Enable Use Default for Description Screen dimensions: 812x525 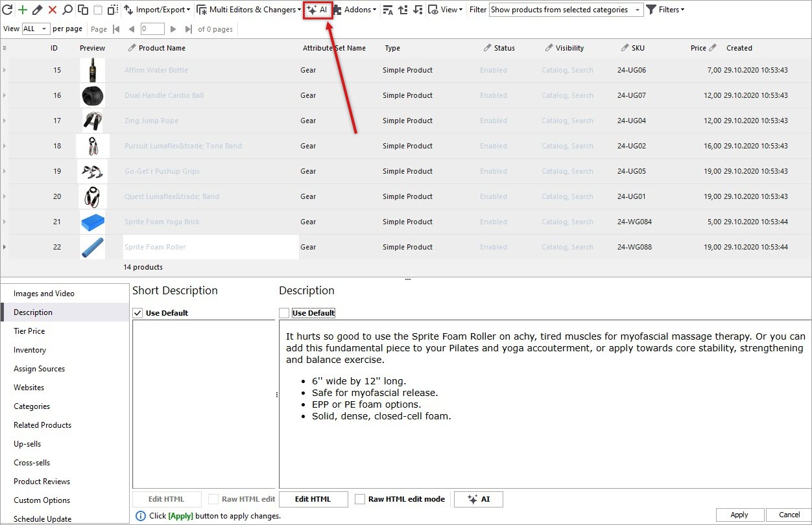[283, 312]
